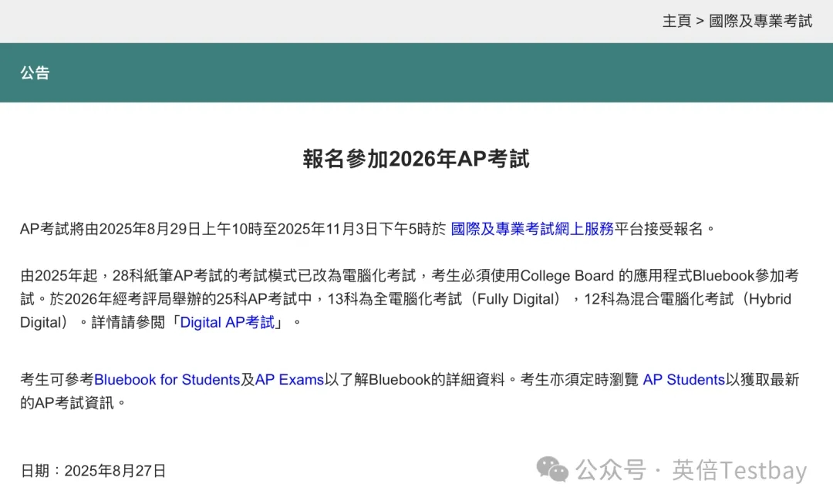Click the green 公告 banner bar
833x504 pixels.
point(416,72)
